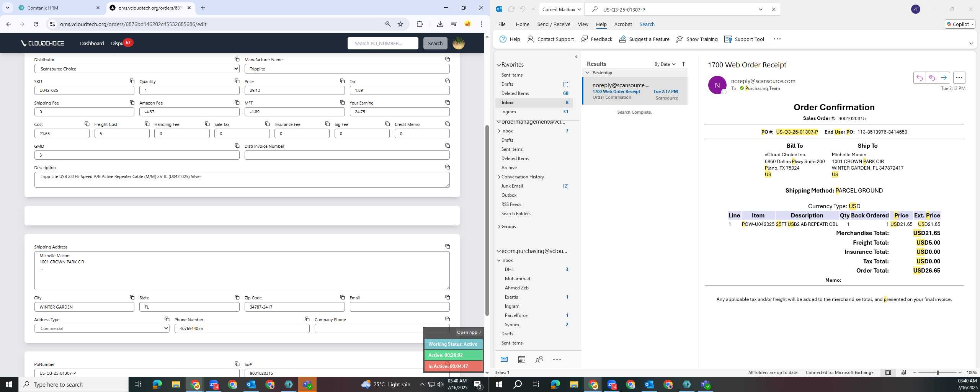This screenshot has width=980, height=392.
Task: Copy the Tax field value
Action: [x=448, y=81]
